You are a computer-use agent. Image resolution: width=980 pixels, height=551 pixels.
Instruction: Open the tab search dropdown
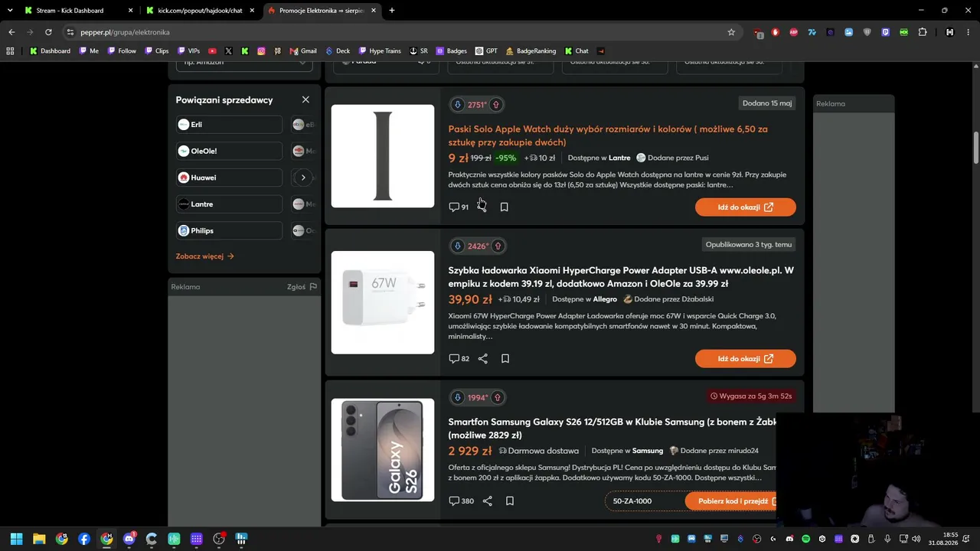click(x=10, y=11)
